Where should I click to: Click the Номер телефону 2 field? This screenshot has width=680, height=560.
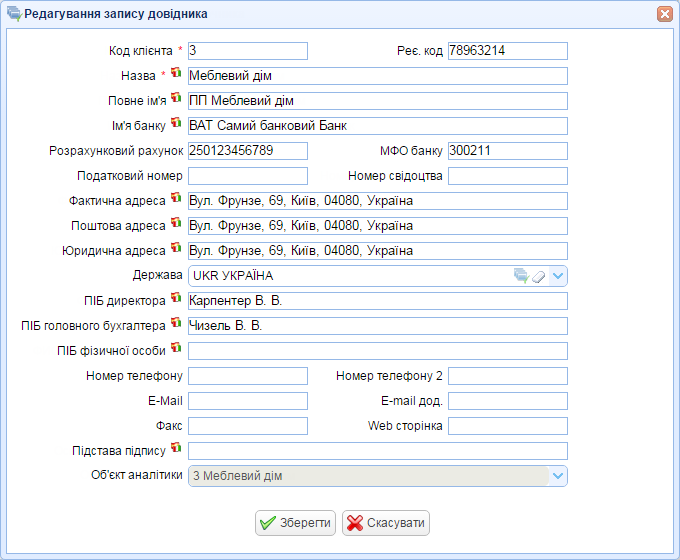tap(508, 376)
